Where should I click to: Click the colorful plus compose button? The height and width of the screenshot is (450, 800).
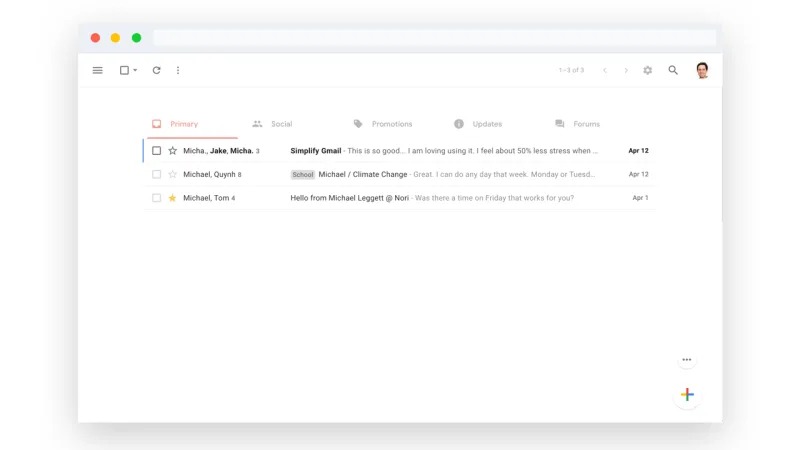pyautogui.click(x=687, y=394)
